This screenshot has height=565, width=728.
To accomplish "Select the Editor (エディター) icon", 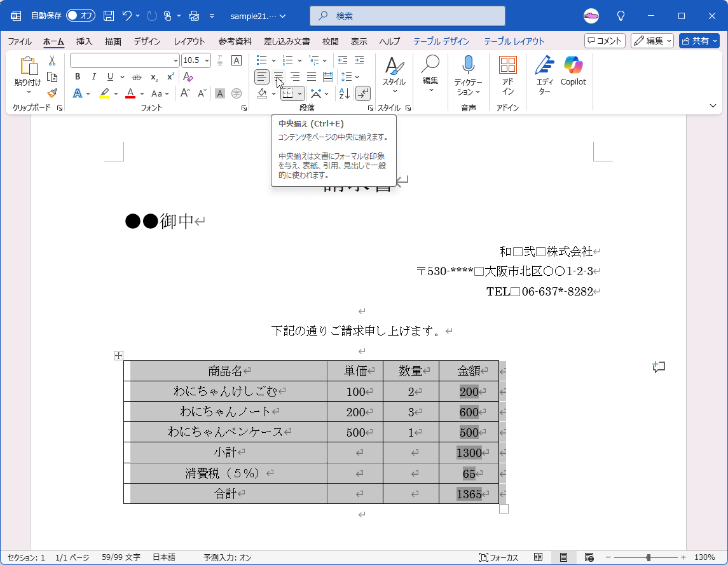I will (545, 71).
